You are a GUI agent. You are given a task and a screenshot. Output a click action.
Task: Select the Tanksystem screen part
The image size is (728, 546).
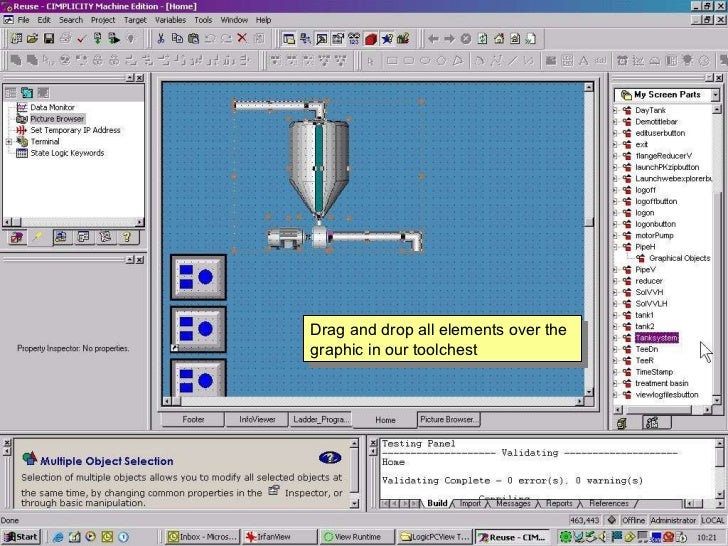coord(656,338)
